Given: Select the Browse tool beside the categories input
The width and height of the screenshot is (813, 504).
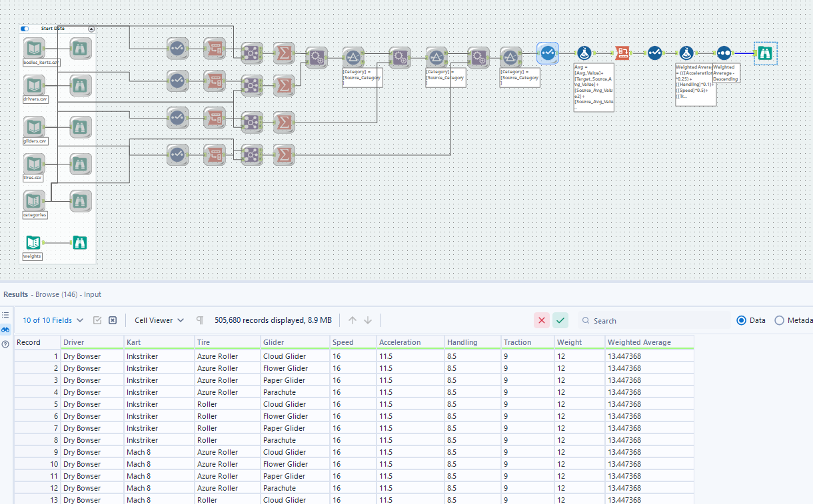Looking at the screenshot, I should pos(80,200).
